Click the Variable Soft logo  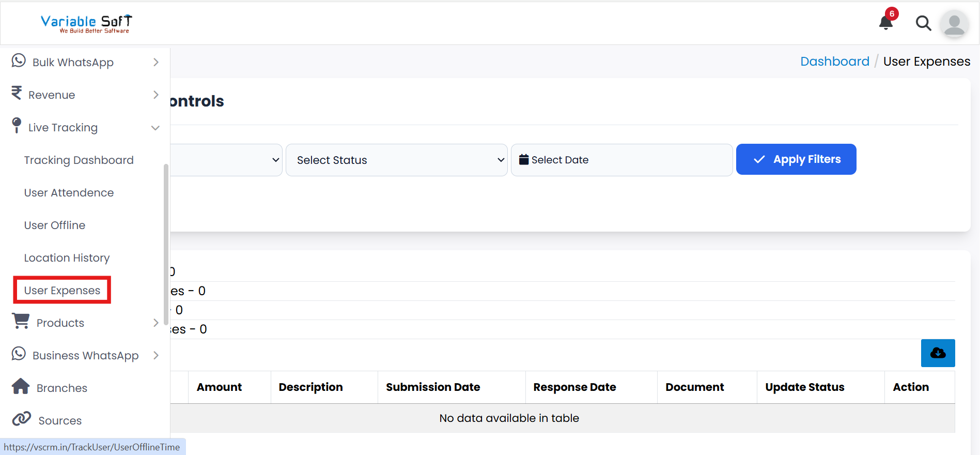point(86,23)
